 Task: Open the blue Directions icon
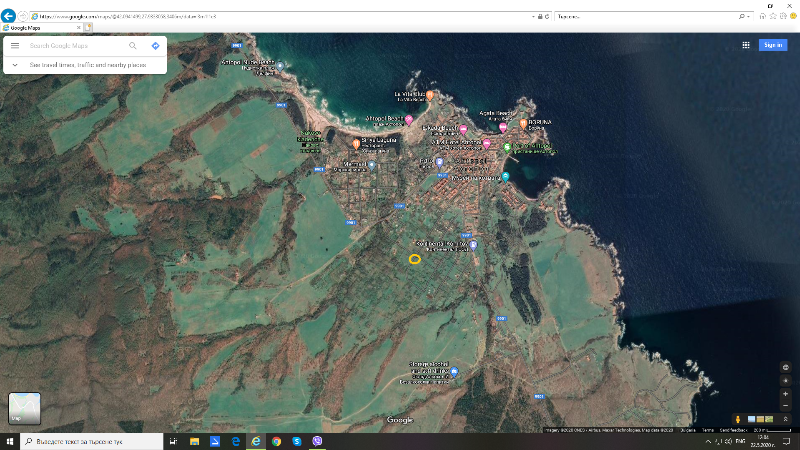[156, 46]
